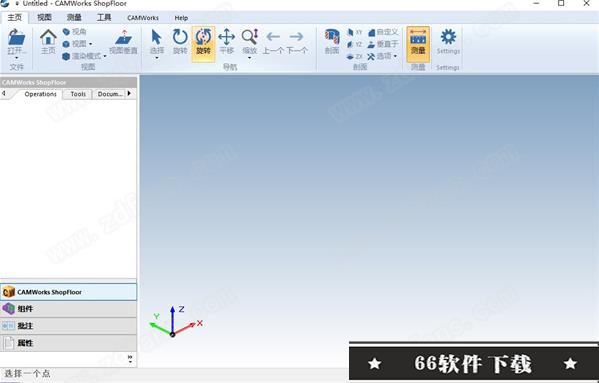Switch to the 主页 ribbon tab
The image size is (599, 383).
(15, 18)
